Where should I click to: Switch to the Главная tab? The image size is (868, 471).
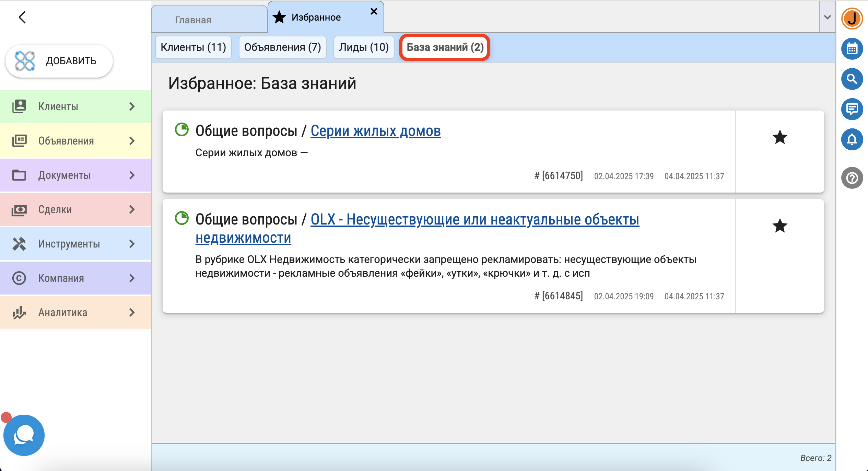click(x=193, y=20)
